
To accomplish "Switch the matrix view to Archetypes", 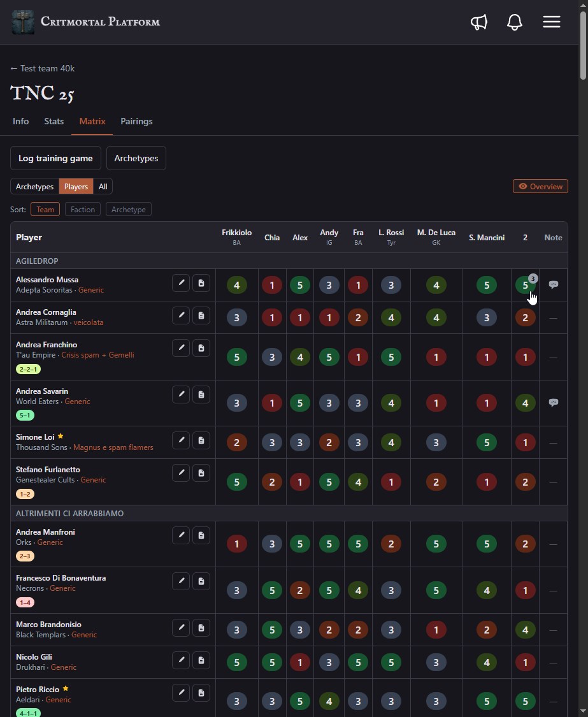I will [35, 187].
